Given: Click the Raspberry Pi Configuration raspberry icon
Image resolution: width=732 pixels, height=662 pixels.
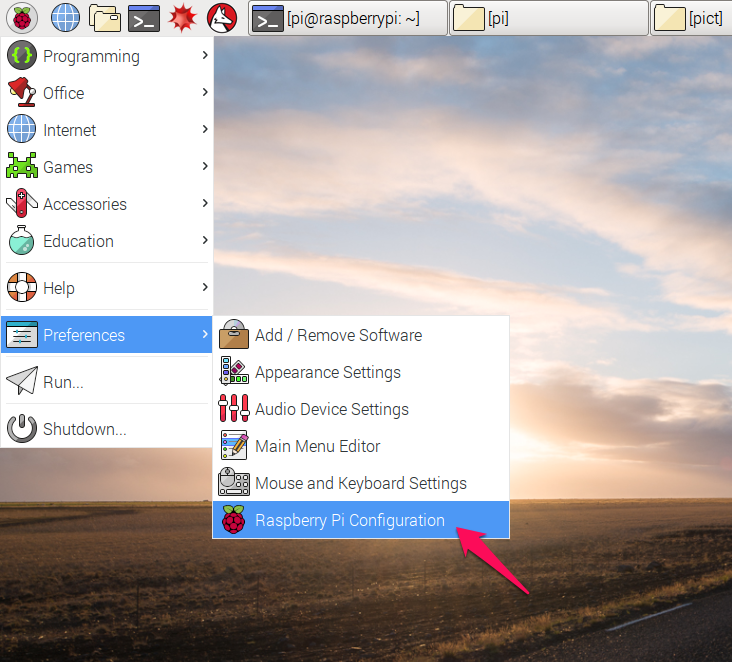Looking at the screenshot, I should click(x=233, y=520).
